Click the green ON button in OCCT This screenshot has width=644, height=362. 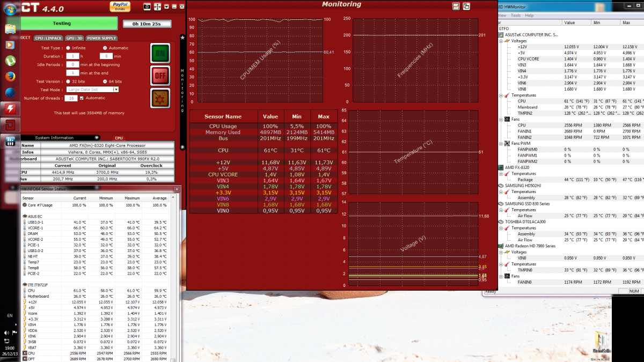click(x=160, y=54)
